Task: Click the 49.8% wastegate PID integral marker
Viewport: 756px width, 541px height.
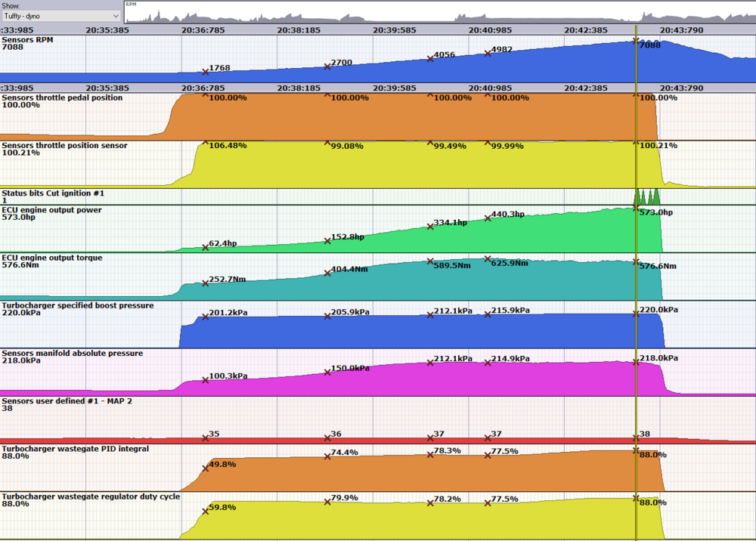Action: [206, 468]
